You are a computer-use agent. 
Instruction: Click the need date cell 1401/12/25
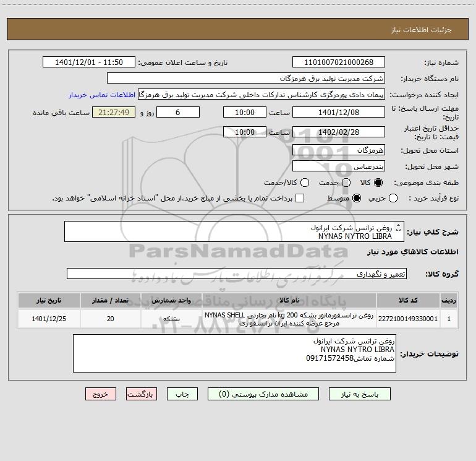pos(49,319)
